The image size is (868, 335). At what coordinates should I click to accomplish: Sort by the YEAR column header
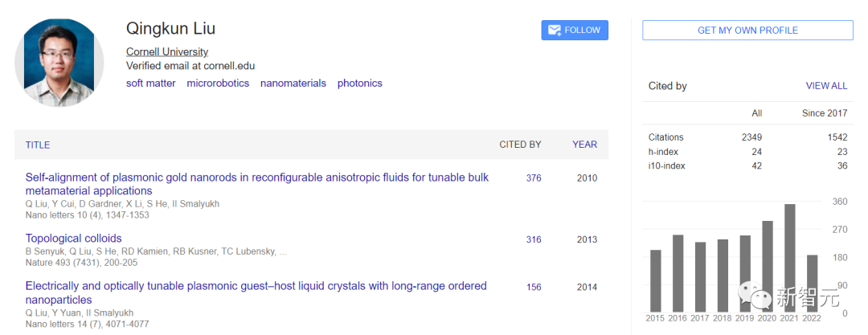tap(584, 145)
